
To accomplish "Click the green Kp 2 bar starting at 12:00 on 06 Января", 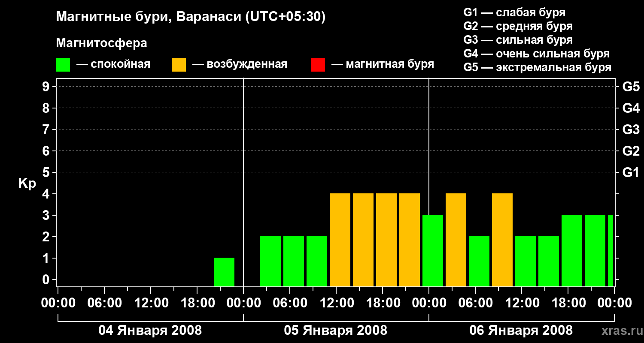I will click(x=526, y=261).
